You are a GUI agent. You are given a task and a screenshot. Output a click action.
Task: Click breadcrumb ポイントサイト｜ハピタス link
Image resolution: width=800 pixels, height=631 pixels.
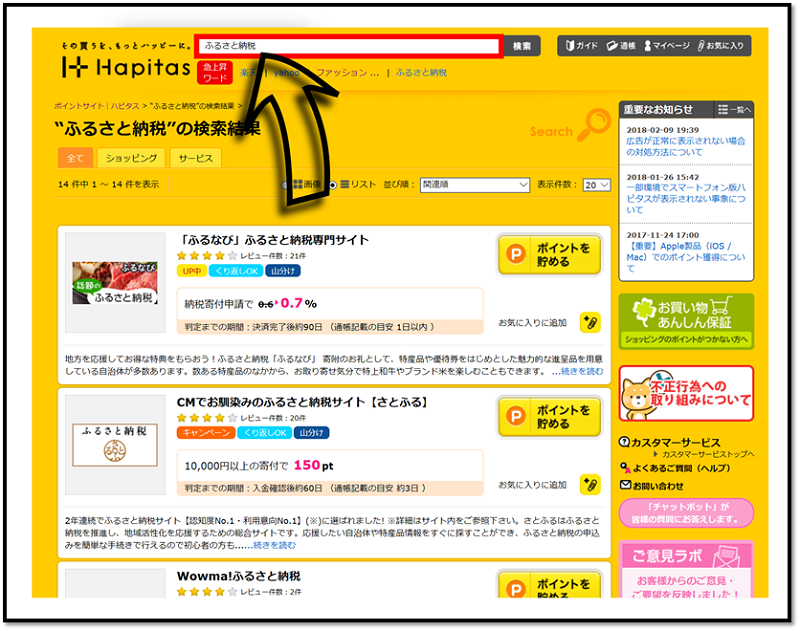(x=96, y=106)
